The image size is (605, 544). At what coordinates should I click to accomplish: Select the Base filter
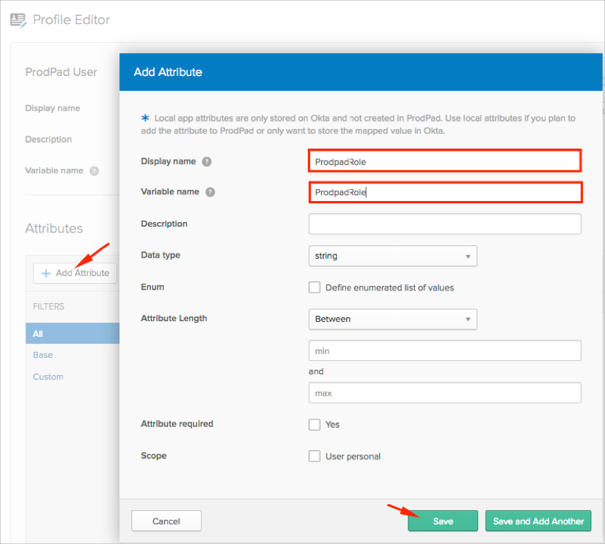point(42,355)
